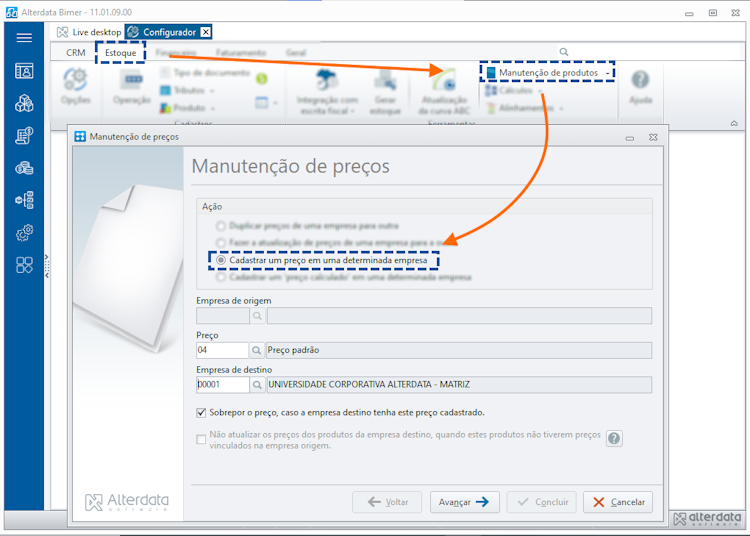
Task: Close the Configurador tab with X
Action: [206, 32]
